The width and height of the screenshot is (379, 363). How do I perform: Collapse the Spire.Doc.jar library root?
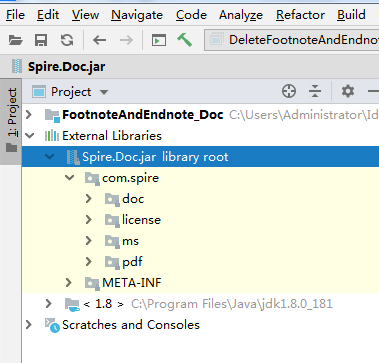pos(50,156)
